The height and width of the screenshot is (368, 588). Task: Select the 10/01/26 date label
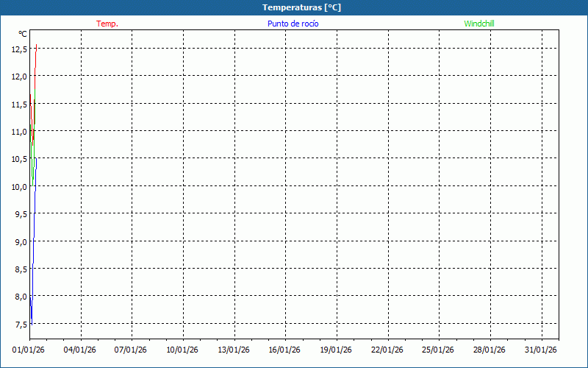coord(182,350)
